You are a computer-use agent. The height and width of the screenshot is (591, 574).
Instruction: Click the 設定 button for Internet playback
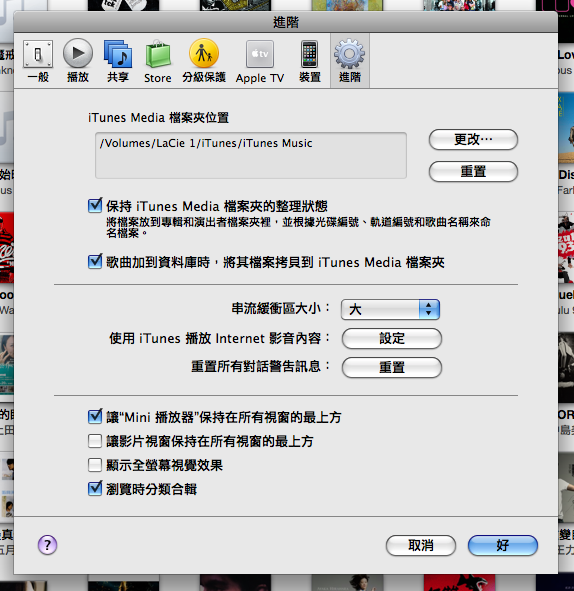click(392, 338)
